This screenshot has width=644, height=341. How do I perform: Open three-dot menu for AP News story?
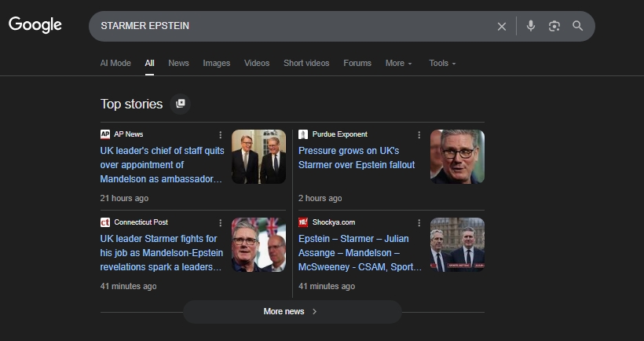point(221,134)
